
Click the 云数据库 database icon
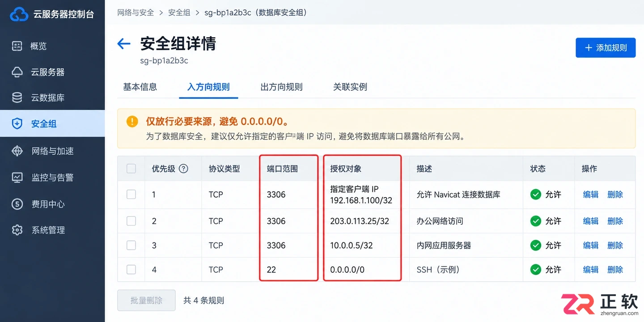click(x=17, y=97)
